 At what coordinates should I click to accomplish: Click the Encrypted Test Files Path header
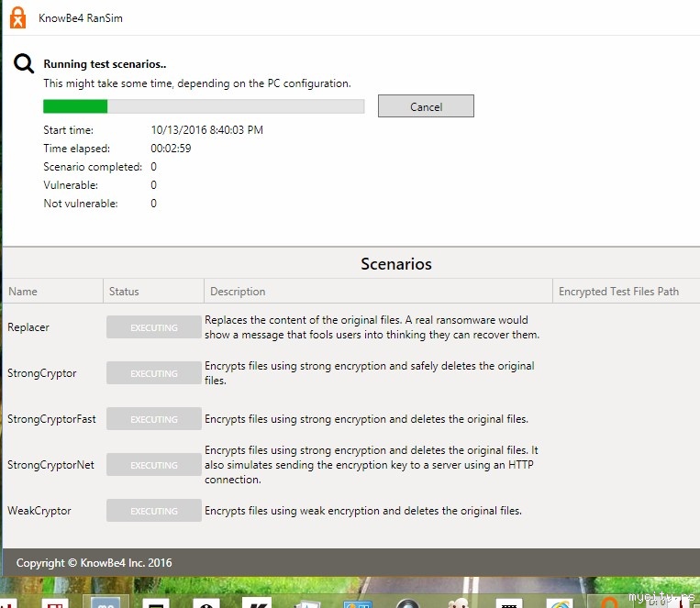point(618,292)
